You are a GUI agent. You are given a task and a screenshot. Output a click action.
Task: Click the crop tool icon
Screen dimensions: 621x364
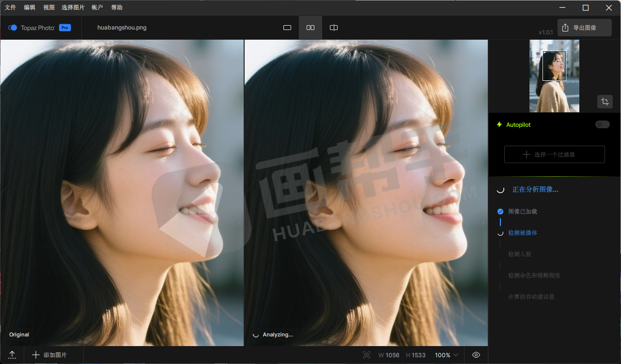pos(605,102)
